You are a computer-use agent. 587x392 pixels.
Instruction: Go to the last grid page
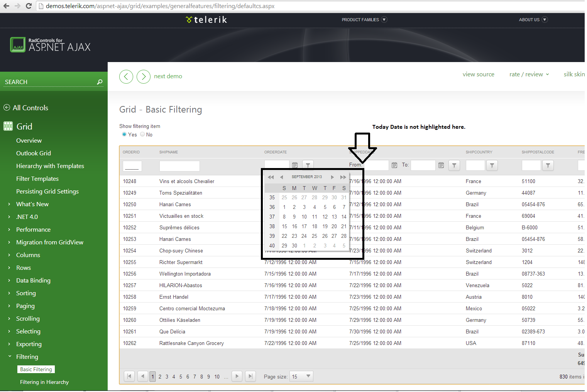[250, 376]
